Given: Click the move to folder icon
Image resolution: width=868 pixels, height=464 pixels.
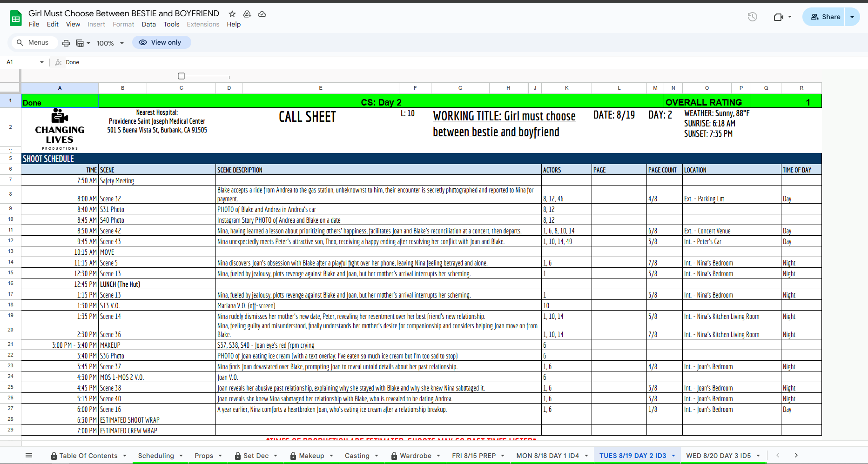Looking at the screenshot, I should 247,14.
